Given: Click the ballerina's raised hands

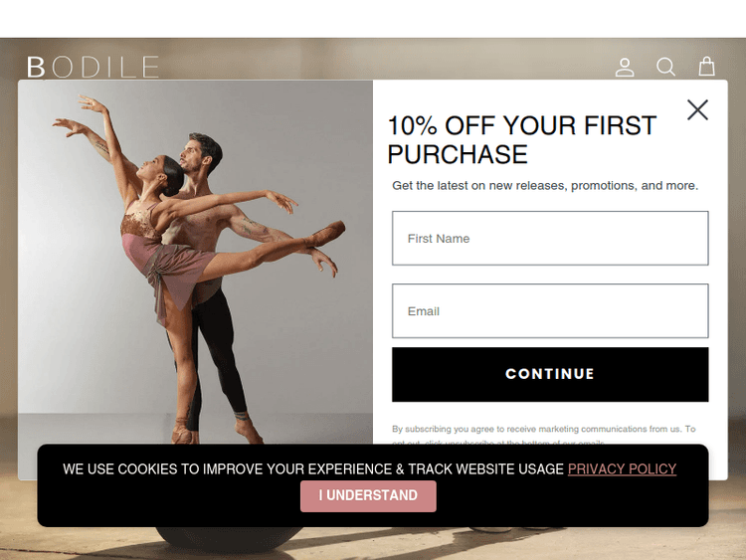Looking at the screenshot, I should 81,114.
